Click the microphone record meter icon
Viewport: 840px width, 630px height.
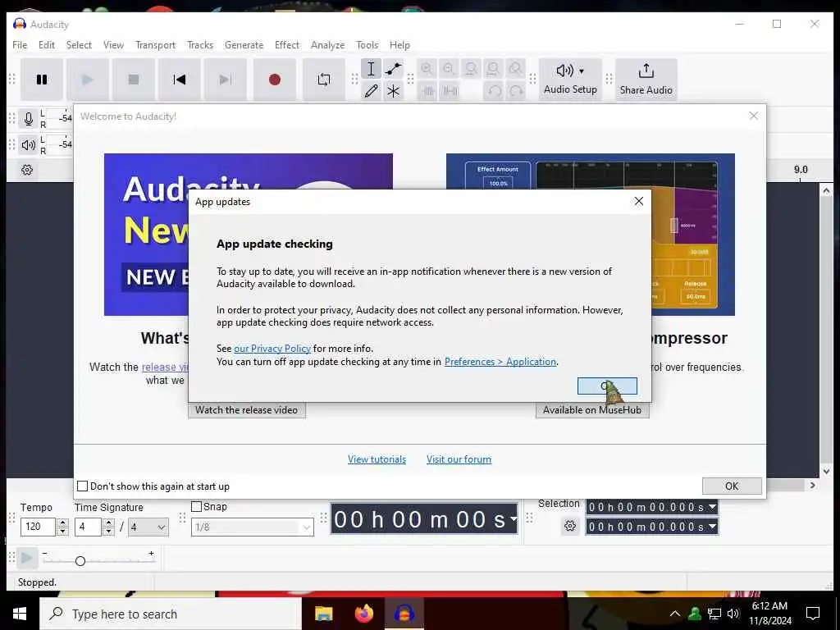29,118
